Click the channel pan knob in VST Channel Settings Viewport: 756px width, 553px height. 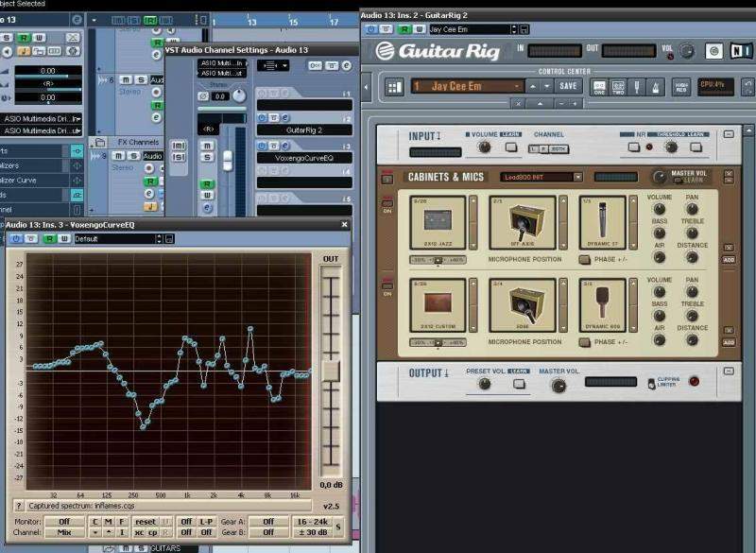[239, 95]
